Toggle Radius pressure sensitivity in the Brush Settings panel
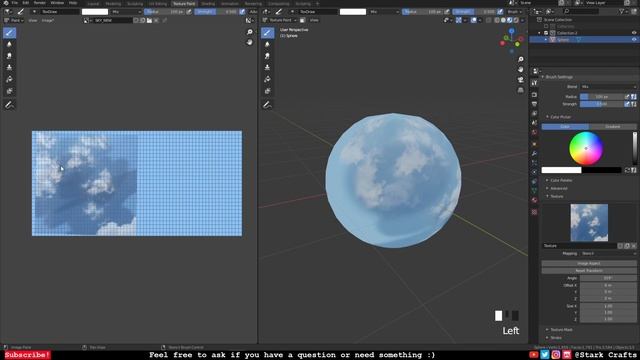 tap(627, 97)
